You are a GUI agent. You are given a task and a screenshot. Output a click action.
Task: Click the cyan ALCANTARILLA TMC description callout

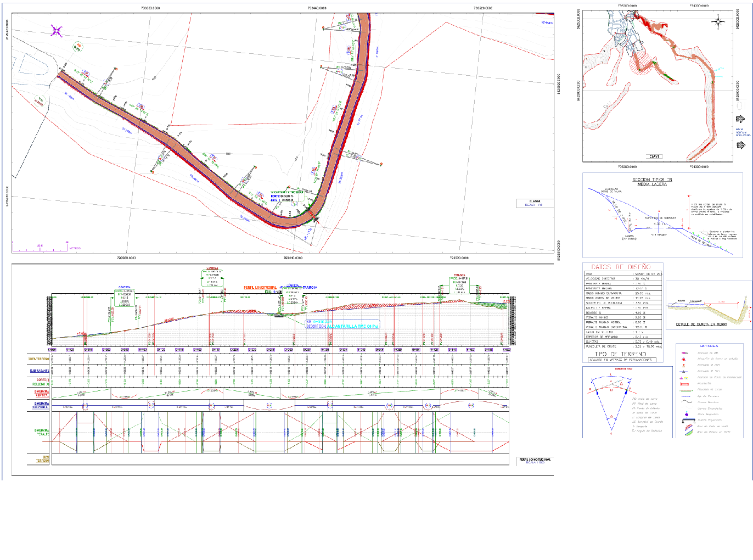[342, 324]
